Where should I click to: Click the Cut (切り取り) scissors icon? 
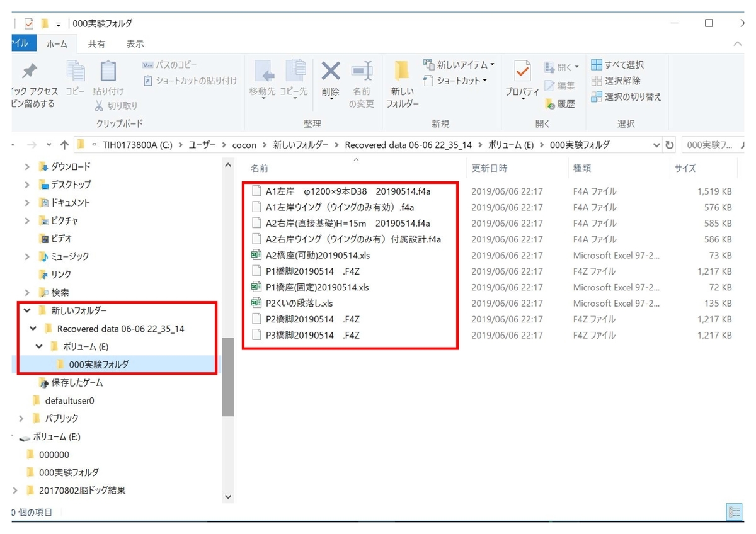(x=99, y=106)
